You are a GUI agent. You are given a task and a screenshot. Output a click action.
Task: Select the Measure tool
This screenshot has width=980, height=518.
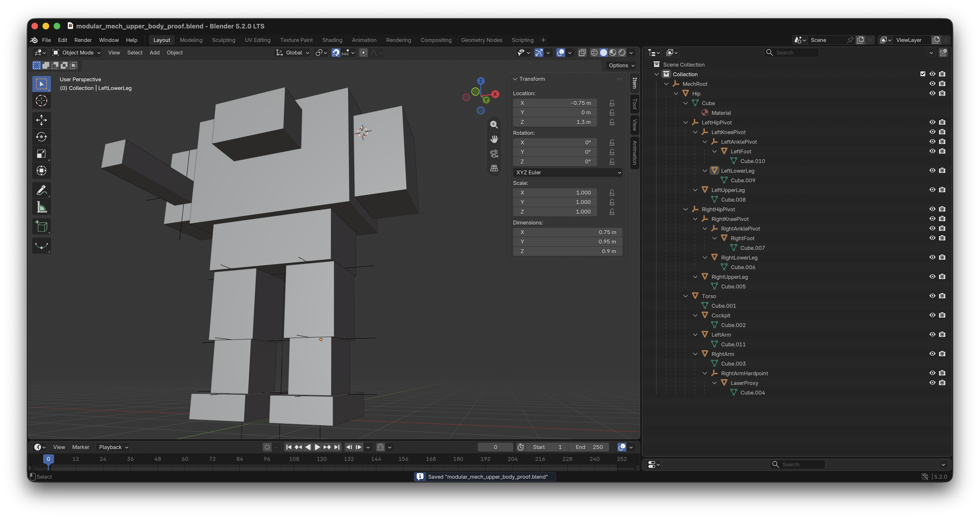point(41,207)
